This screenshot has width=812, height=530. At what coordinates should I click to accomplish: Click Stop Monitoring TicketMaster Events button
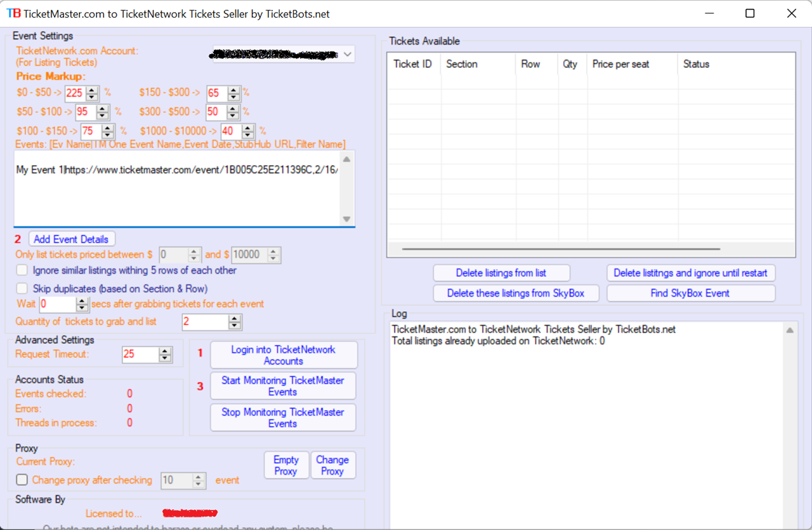pyautogui.click(x=283, y=418)
